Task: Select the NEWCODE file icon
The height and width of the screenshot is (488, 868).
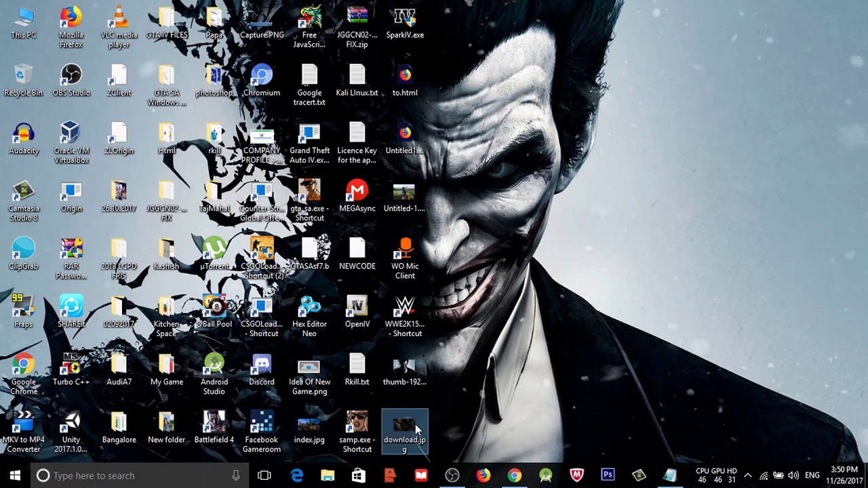Action: click(x=357, y=254)
